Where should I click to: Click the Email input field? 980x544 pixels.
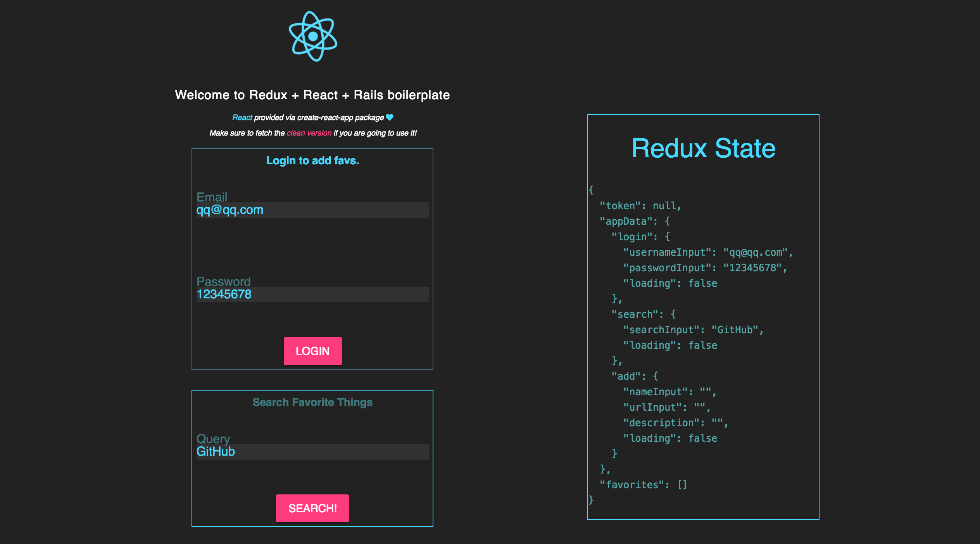312,210
